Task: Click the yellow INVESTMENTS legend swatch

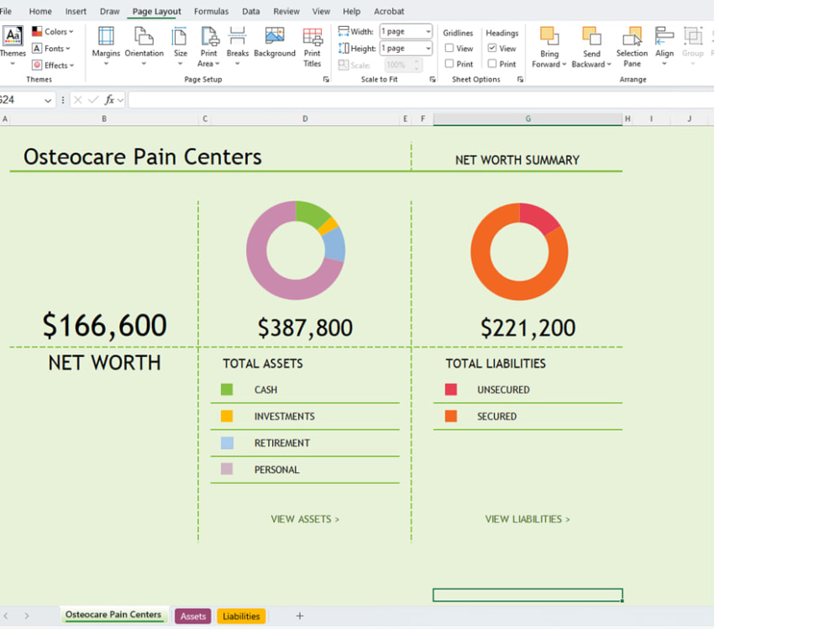Action: (227, 417)
